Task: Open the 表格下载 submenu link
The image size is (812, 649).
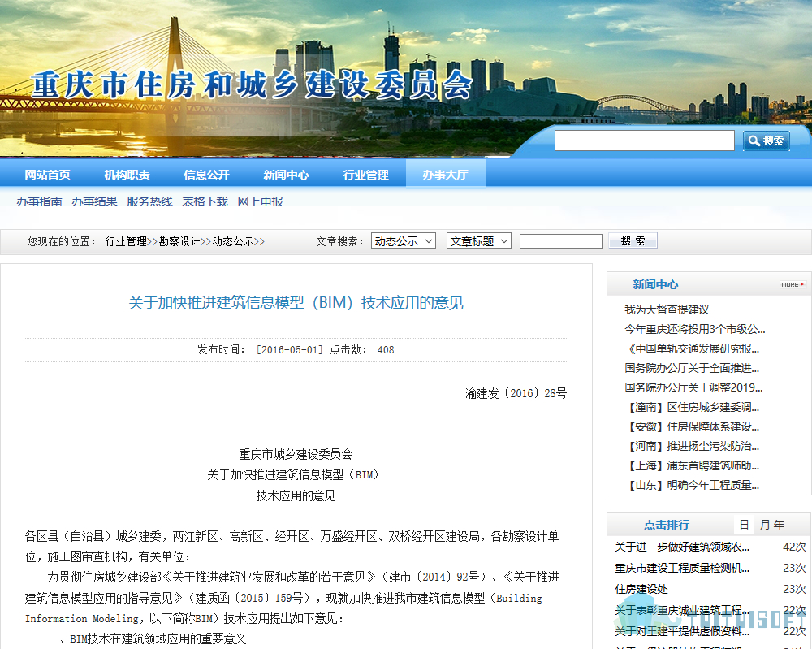Action: [x=205, y=201]
